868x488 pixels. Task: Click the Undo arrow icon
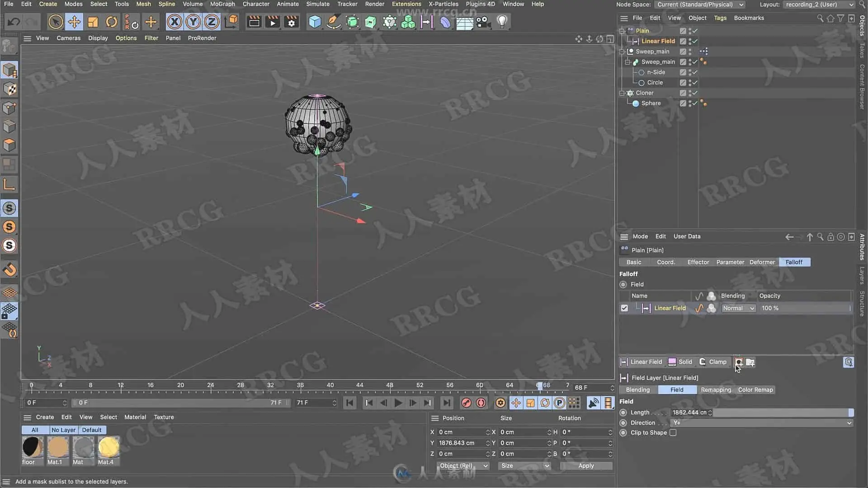click(x=14, y=22)
